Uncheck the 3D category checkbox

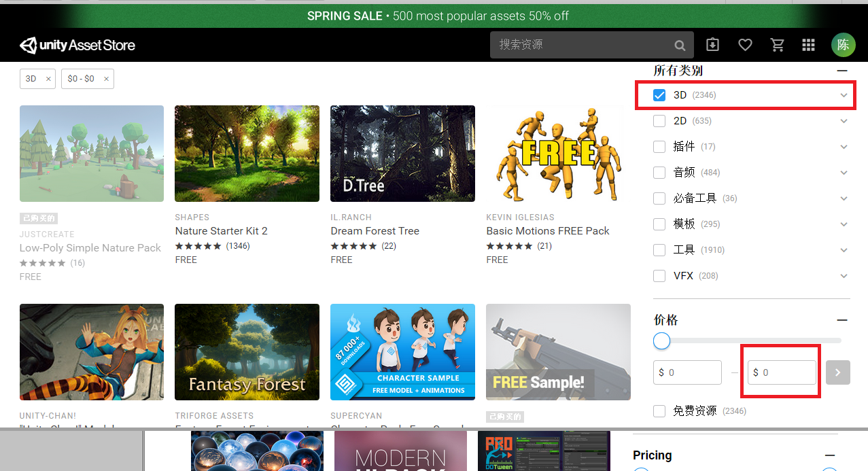coord(659,95)
